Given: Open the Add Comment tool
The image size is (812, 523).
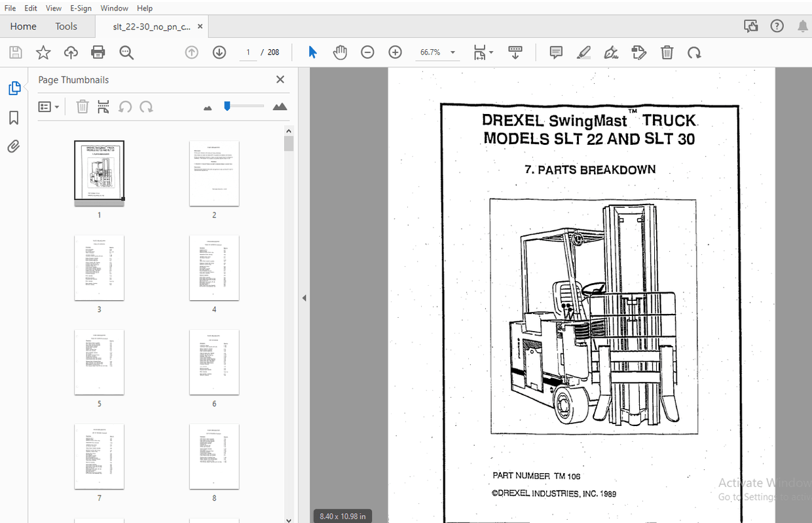Looking at the screenshot, I should pos(555,52).
